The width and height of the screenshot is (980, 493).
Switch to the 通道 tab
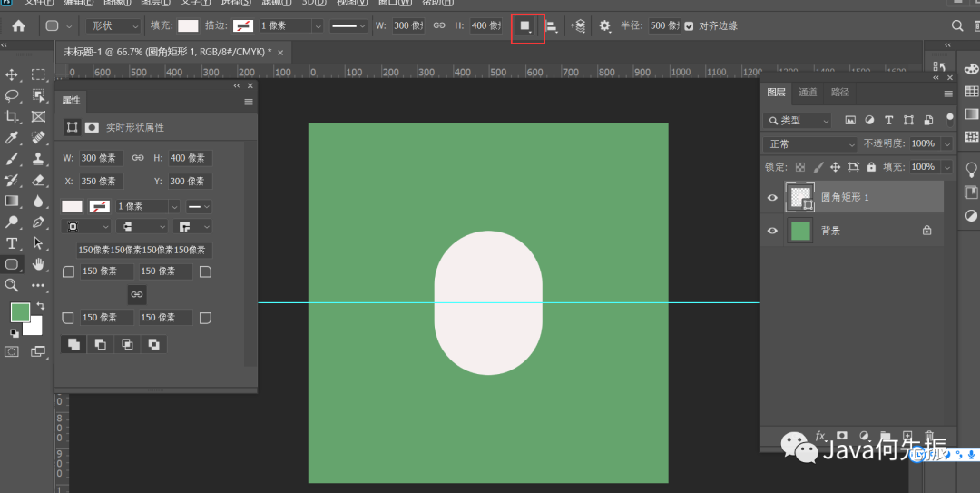(808, 92)
